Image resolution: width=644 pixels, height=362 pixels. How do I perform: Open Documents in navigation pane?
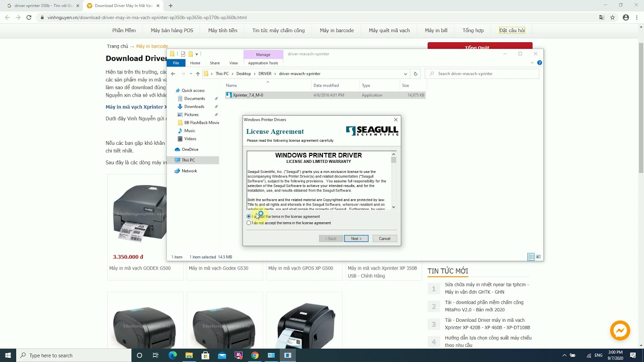point(194,99)
